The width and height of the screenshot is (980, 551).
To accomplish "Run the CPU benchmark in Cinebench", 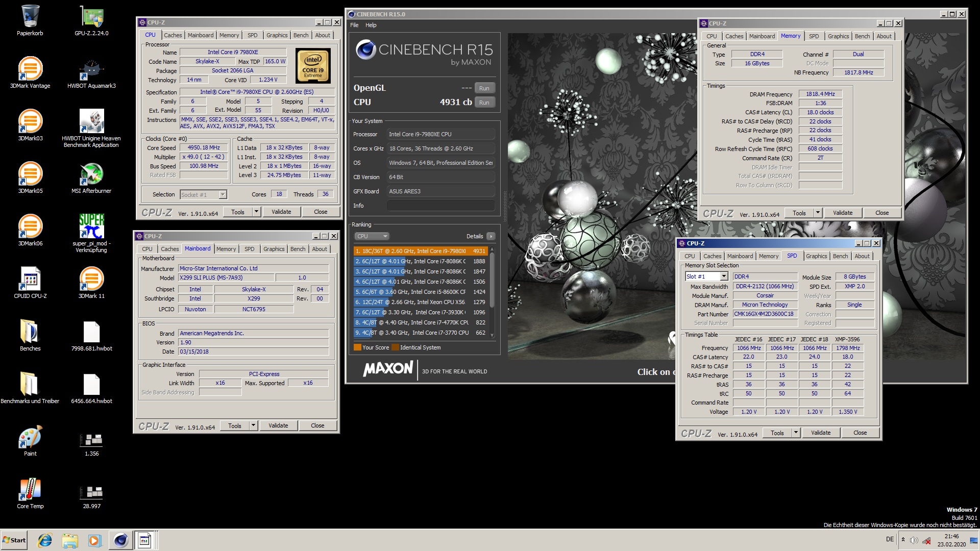I will 484,103.
